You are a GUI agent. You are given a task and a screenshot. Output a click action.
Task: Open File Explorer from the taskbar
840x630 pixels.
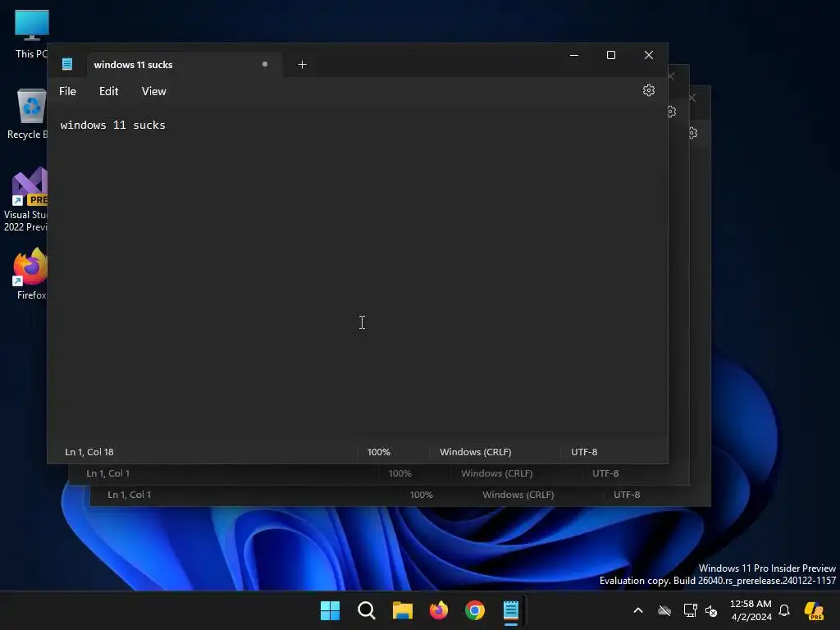pyautogui.click(x=402, y=610)
